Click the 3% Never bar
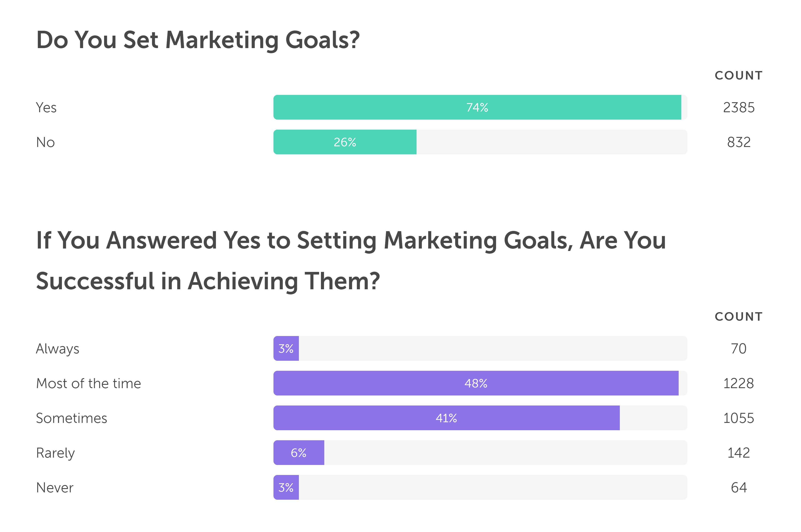Viewport: 801px width, 532px height. [286, 487]
